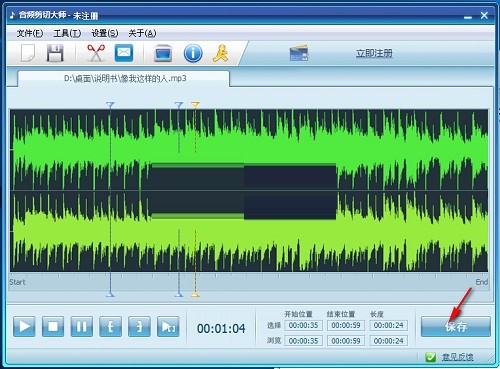Click the blue envelope mail icon

pyautogui.click(x=124, y=53)
